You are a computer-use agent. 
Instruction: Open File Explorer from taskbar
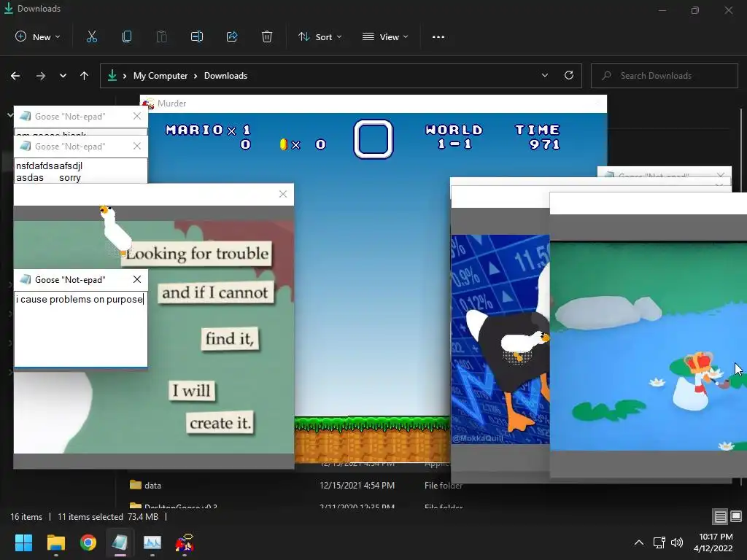point(55,542)
